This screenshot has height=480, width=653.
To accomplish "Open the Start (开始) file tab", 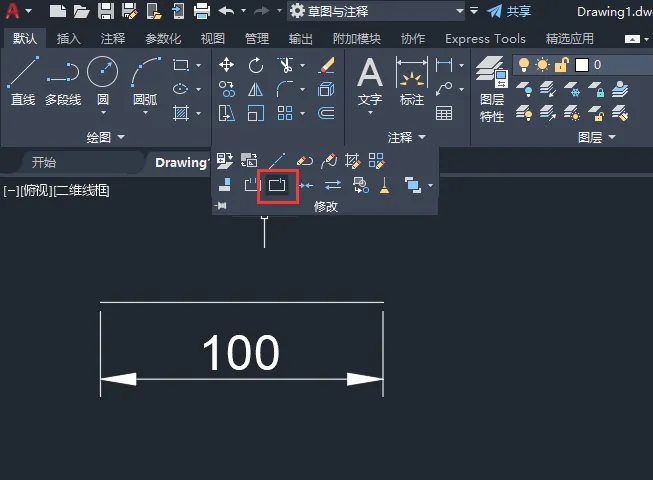I will (x=44, y=162).
